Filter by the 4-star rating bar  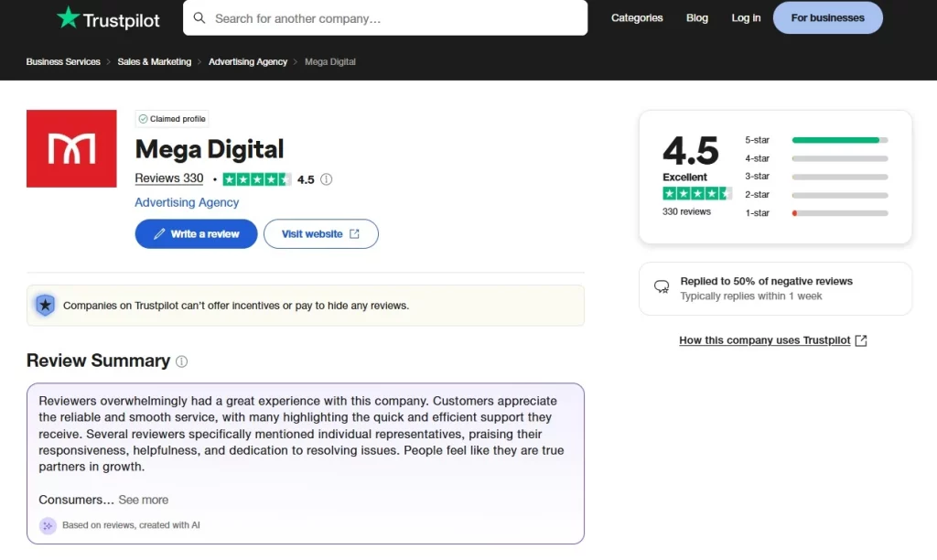pyautogui.click(x=840, y=159)
